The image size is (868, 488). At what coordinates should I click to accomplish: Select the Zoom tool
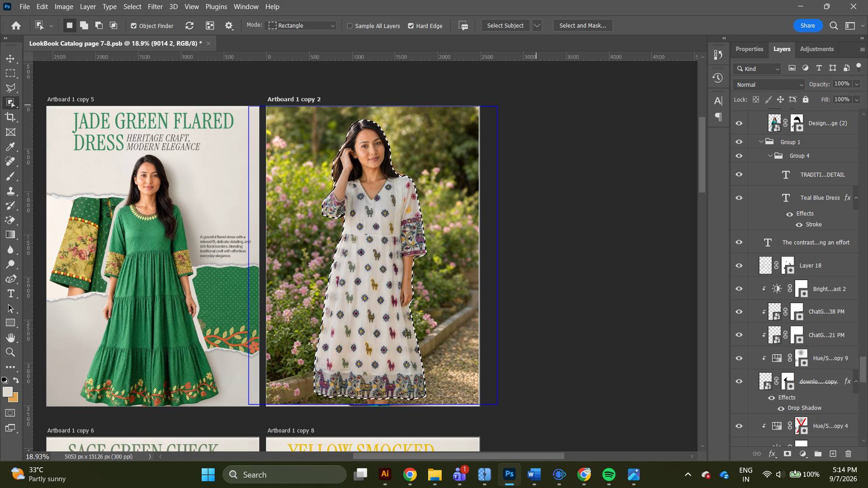[10, 352]
